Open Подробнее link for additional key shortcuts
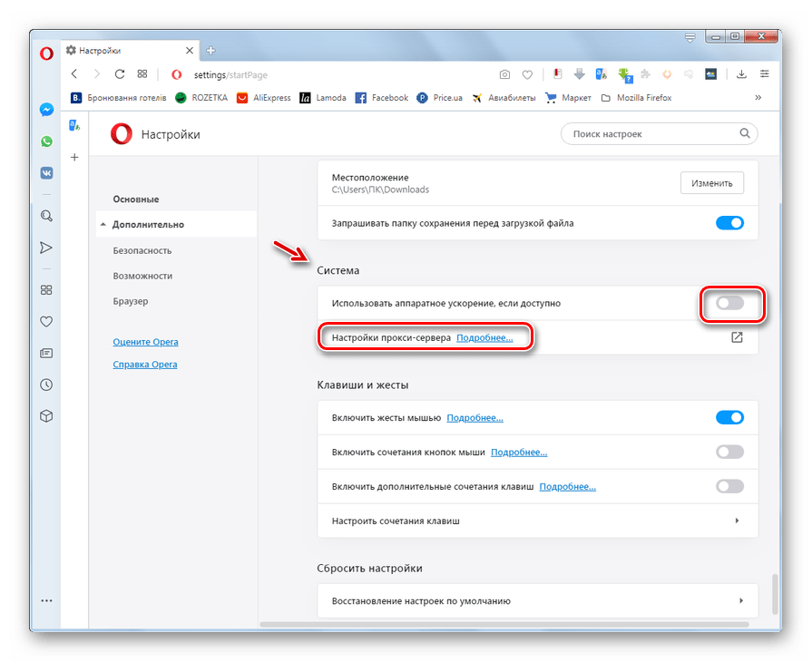Screen dimensions: 812x662 point(568,487)
